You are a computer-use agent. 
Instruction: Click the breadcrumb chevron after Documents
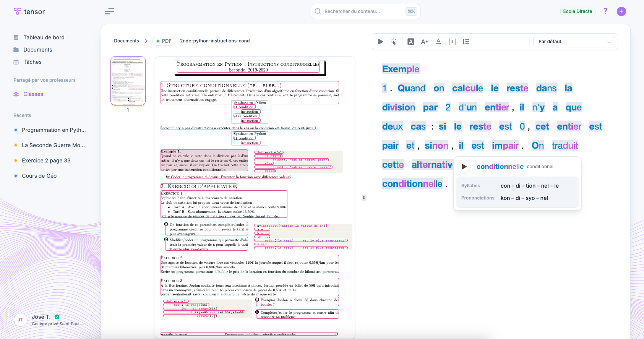[146, 41]
